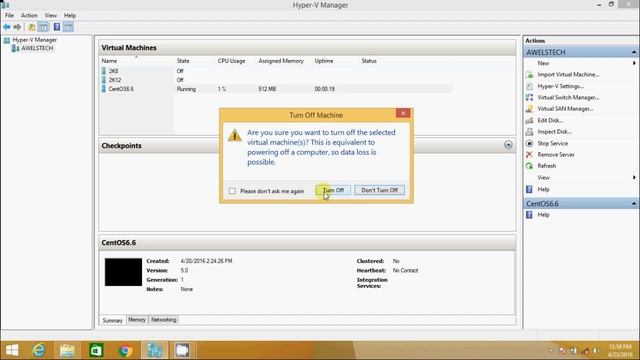640x360 pixels.
Task: Sort by Assigned Memory column header
Action: pos(281,61)
